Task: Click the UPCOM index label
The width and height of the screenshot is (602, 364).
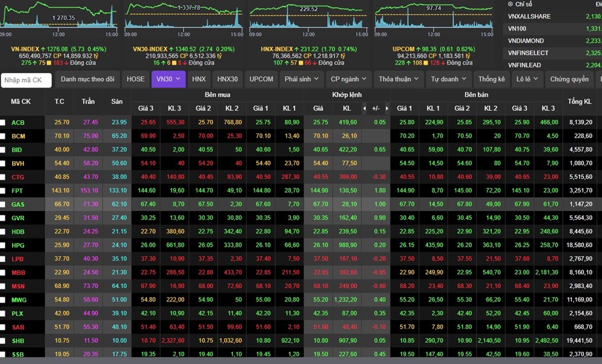Action: coord(403,49)
